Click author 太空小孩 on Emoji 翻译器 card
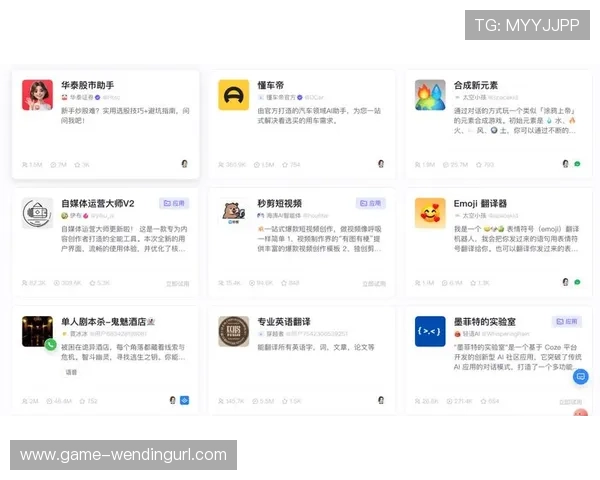 click(x=474, y=216)
